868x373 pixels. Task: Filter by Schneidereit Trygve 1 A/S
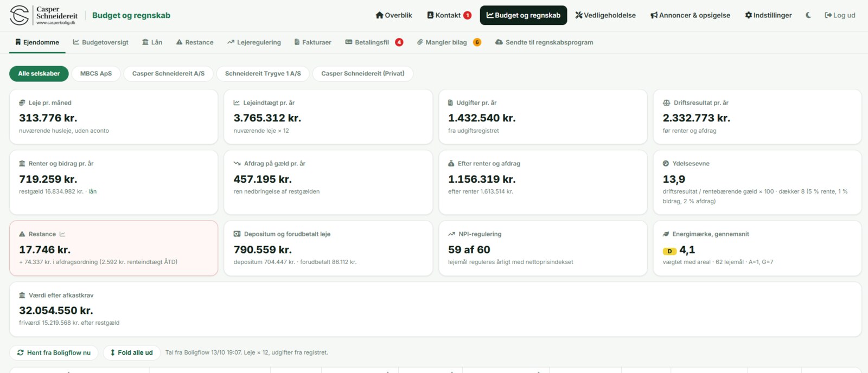pyautogui.click(x=263, y=74)
